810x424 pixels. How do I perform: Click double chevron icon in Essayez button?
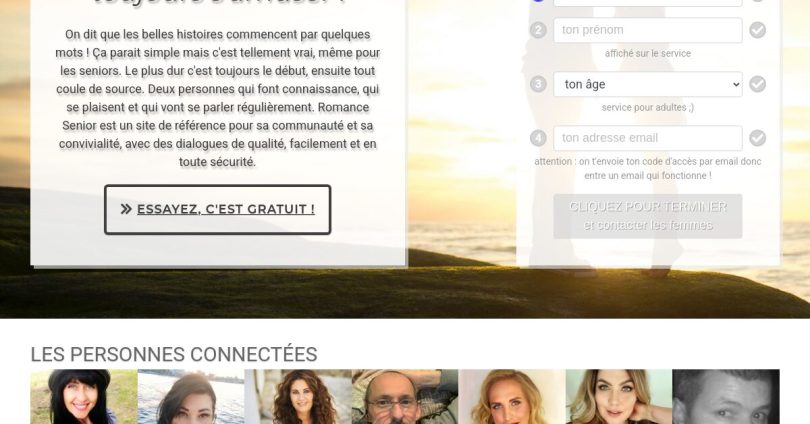[126, 209]
